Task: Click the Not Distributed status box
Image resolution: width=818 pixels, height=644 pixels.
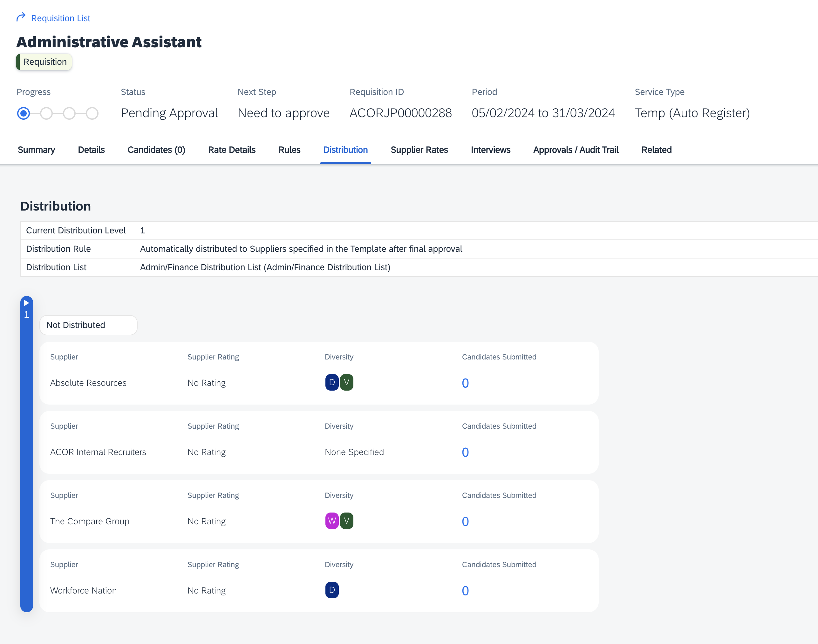Action: [x=88, y=325]
